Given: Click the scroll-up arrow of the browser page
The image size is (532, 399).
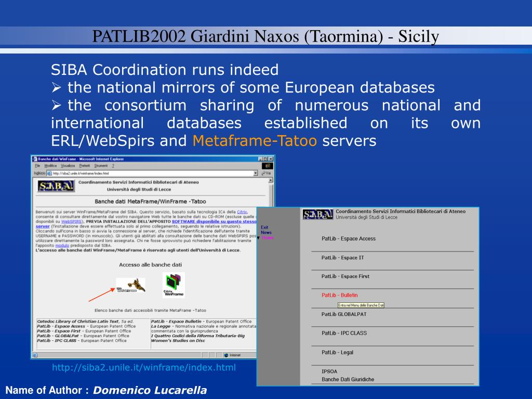Looking at the screenshot, I should pyautogui.click(x=270, y=180).
